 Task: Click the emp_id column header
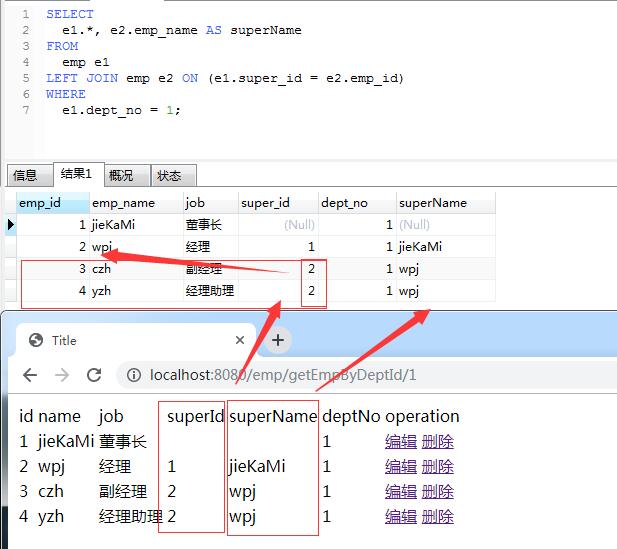coord(53,203)
